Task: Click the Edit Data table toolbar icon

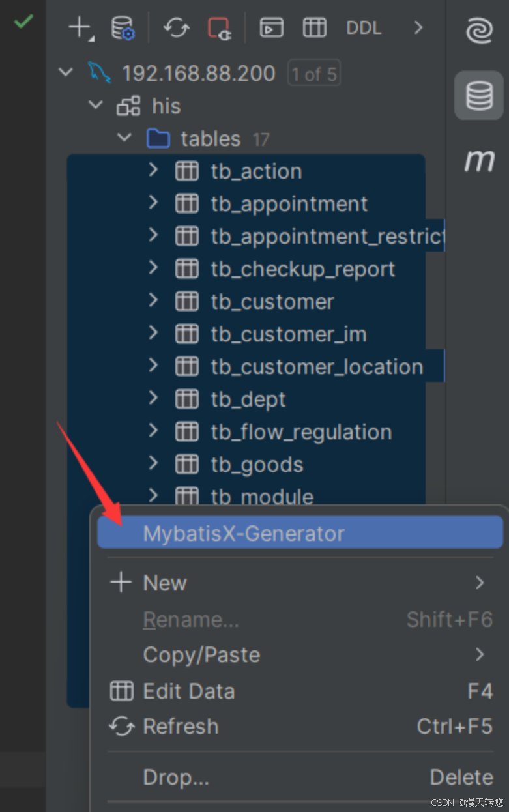Action: tap(315, 28)
